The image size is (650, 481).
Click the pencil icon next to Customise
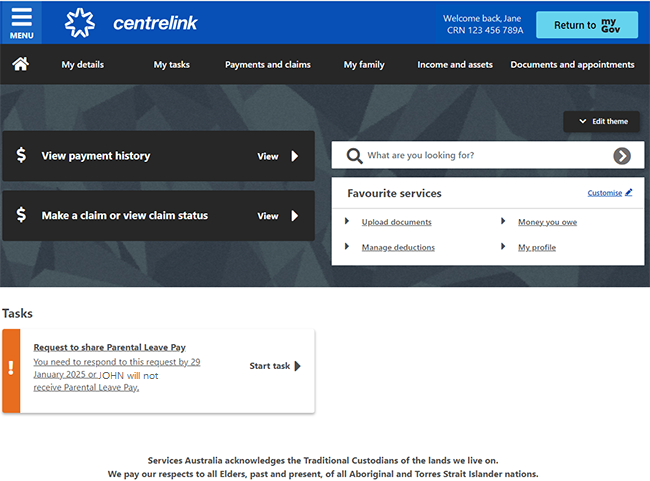[628, 192]
